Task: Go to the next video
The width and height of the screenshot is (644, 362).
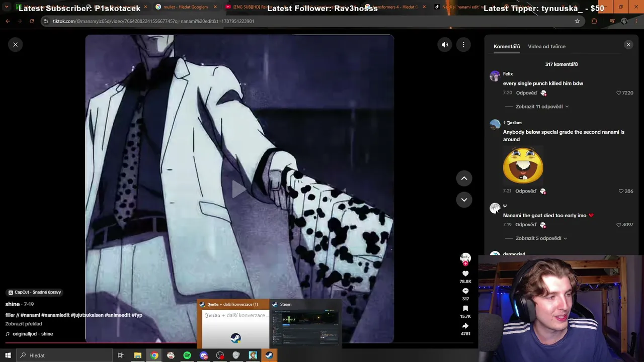Action: 464,200
